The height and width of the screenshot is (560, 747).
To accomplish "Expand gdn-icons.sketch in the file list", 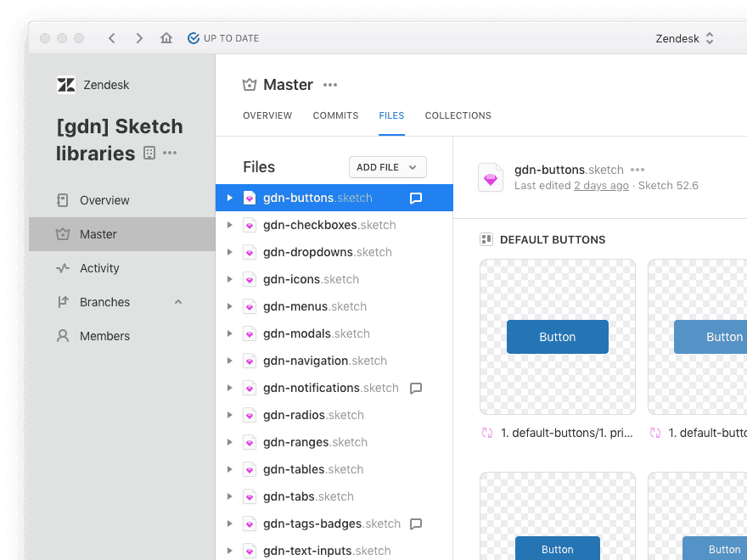I will (x=229, y=279).
